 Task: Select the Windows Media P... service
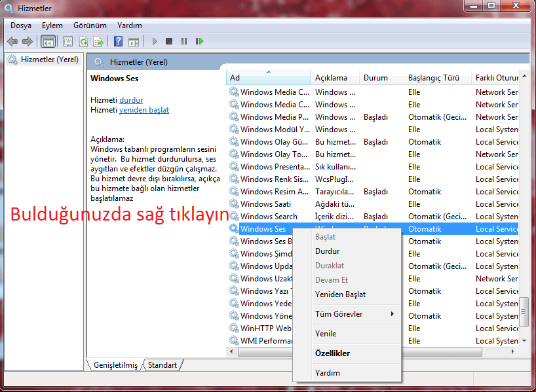[373, 117]
